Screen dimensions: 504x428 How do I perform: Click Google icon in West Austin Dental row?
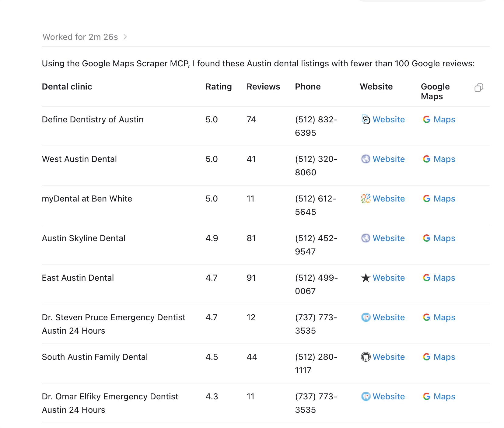click(x=427, y=159)
